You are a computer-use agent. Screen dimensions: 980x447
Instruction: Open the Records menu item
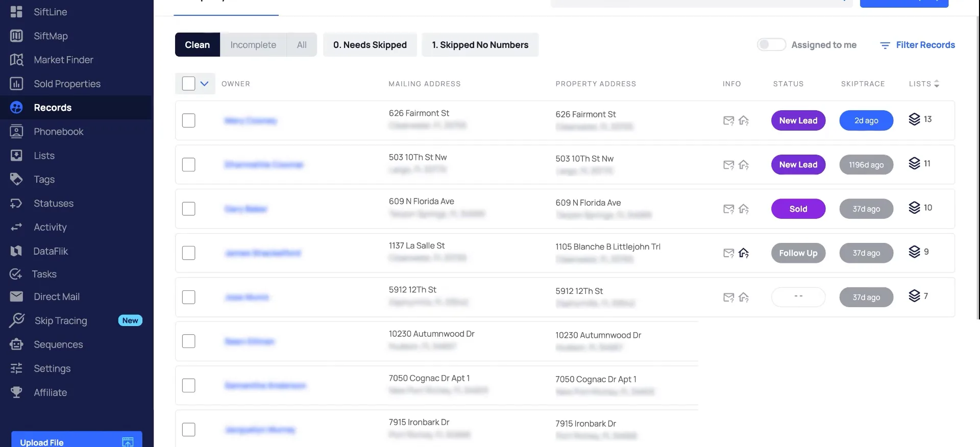[x=76, y=108]
